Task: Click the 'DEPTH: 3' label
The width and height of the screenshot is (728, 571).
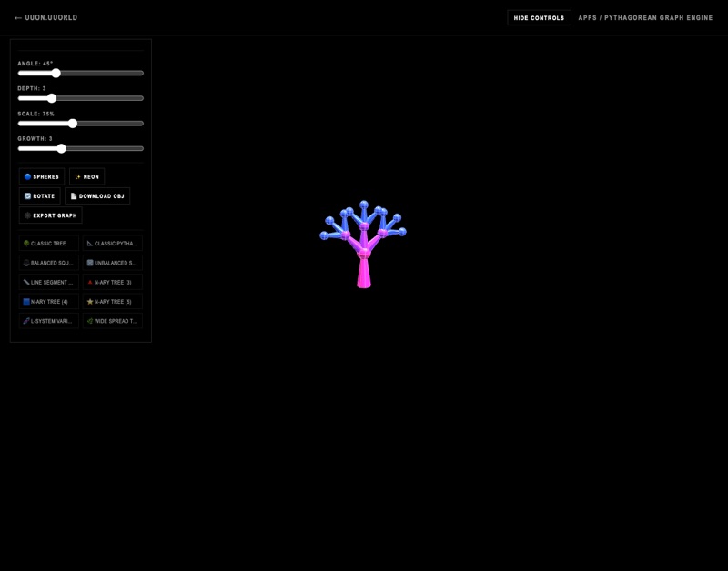Action: point(32,88)
